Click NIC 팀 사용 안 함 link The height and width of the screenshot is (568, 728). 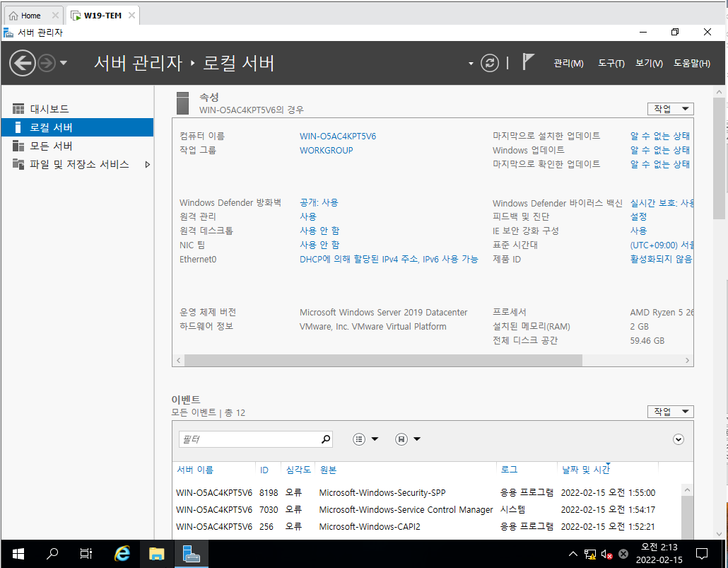319,245
